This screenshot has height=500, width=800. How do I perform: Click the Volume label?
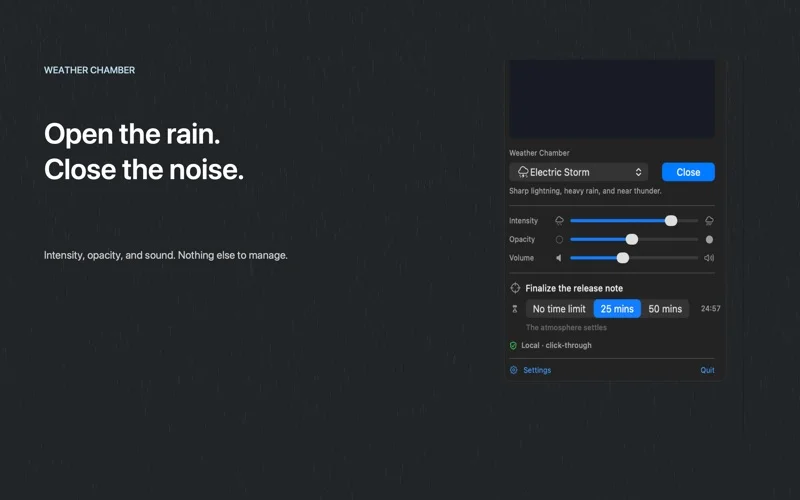tap(521, 258)
